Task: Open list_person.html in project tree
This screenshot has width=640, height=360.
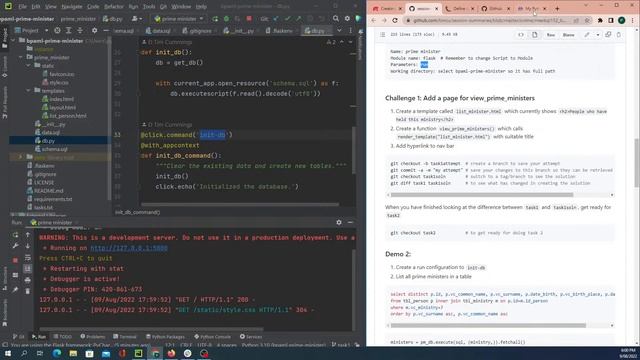Action: 64,116
